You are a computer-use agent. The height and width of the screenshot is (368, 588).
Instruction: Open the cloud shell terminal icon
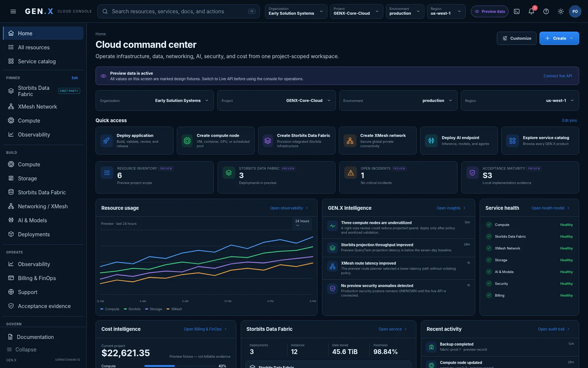517,11
